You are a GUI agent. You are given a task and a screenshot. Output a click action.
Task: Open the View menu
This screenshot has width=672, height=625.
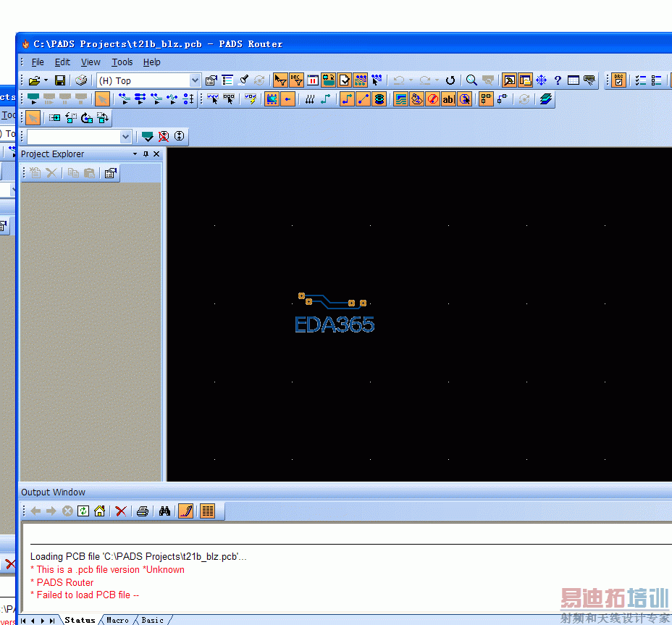(x=91, y=62)
